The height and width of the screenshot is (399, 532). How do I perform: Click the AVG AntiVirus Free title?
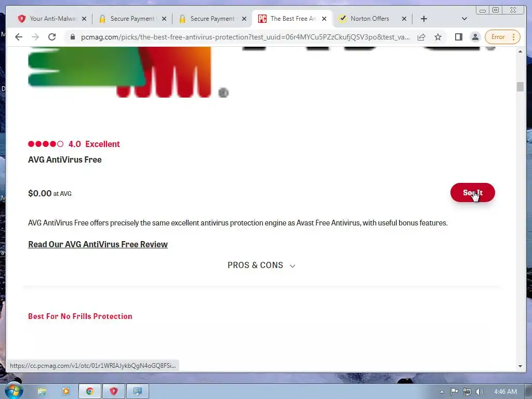coord(65,159)
